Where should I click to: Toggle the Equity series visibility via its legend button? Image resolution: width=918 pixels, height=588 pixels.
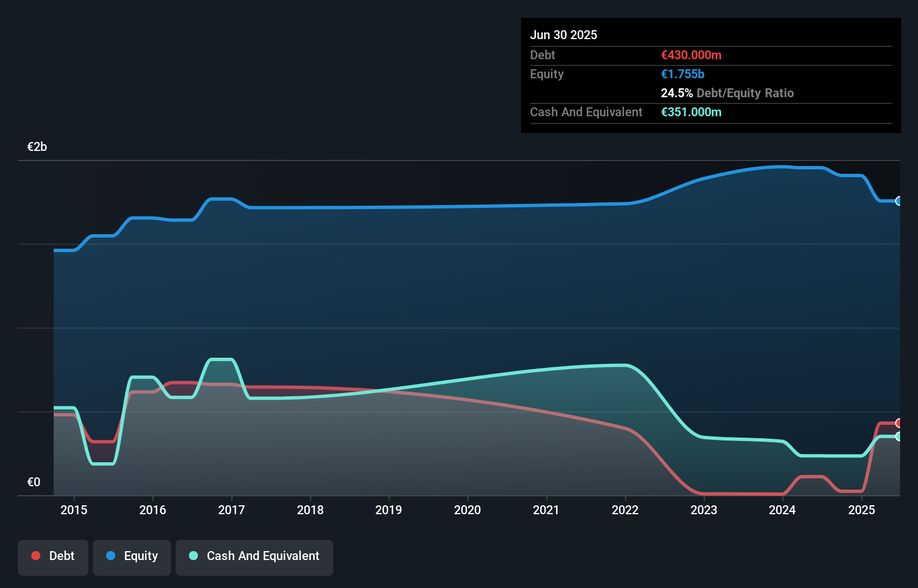point(132,556)
